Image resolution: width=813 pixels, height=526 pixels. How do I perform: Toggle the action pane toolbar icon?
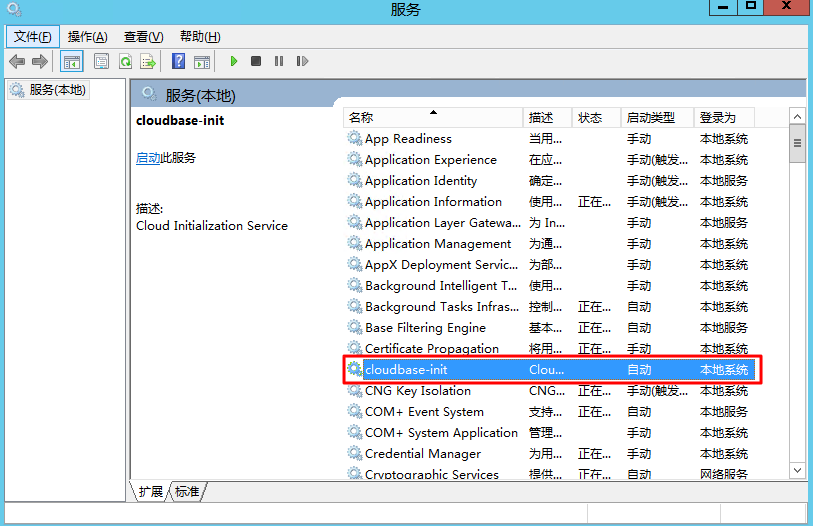tap(202, 62)
